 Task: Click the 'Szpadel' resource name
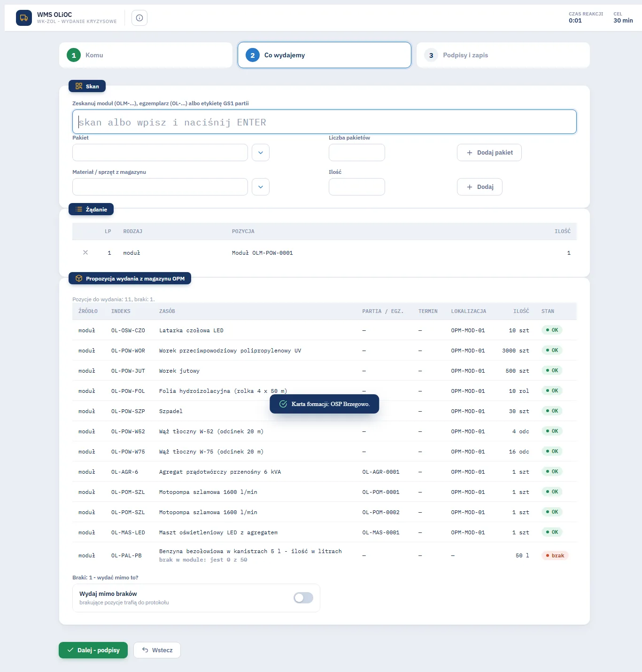click(171, 411)
